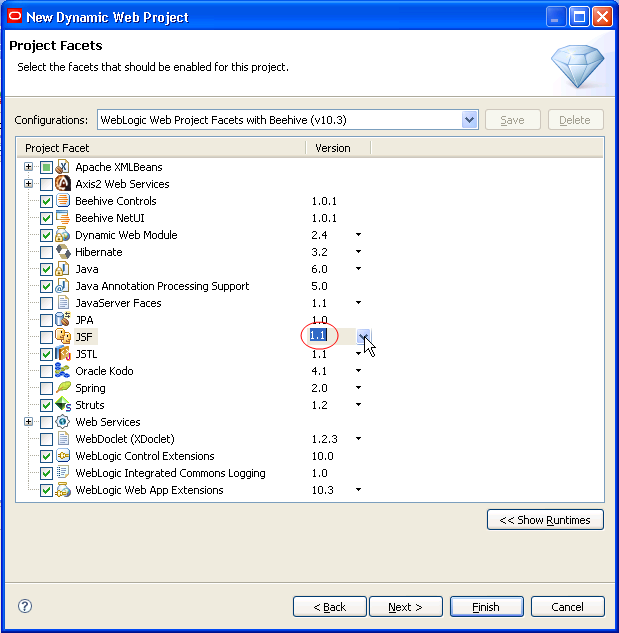Toggle the JavaServer Faces checkbox

[x=46, y=303]
